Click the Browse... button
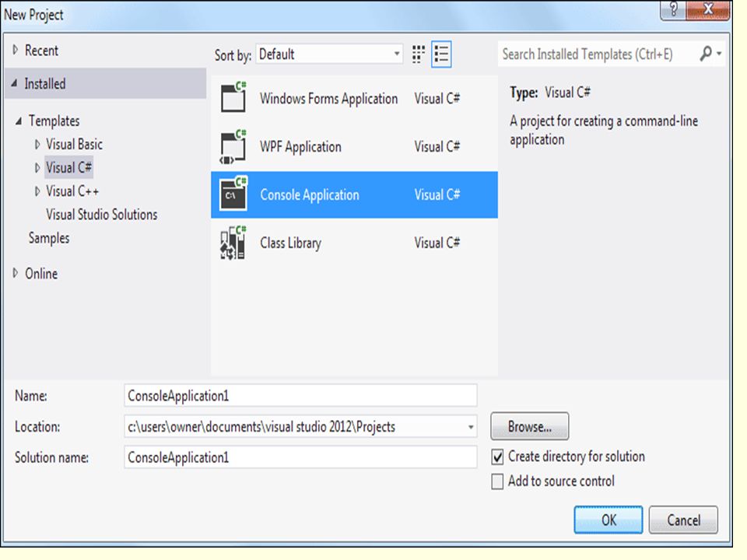747x560 pixels. pos(529,426)
